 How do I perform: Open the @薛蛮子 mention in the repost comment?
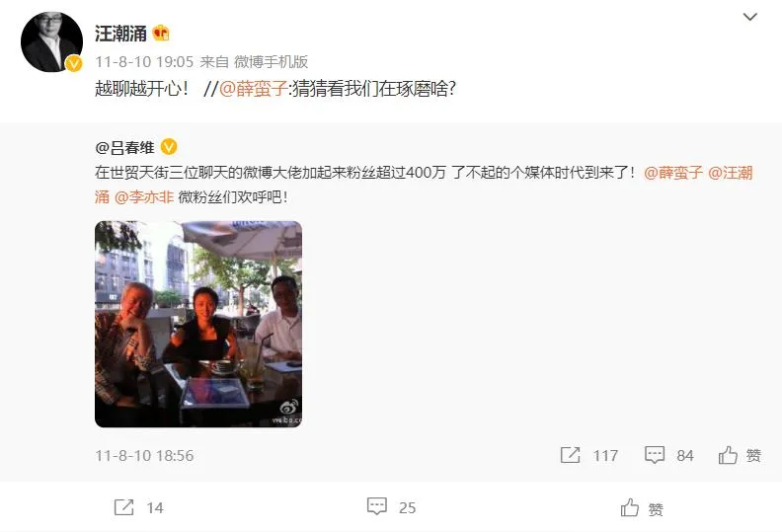tap(254, 89)
